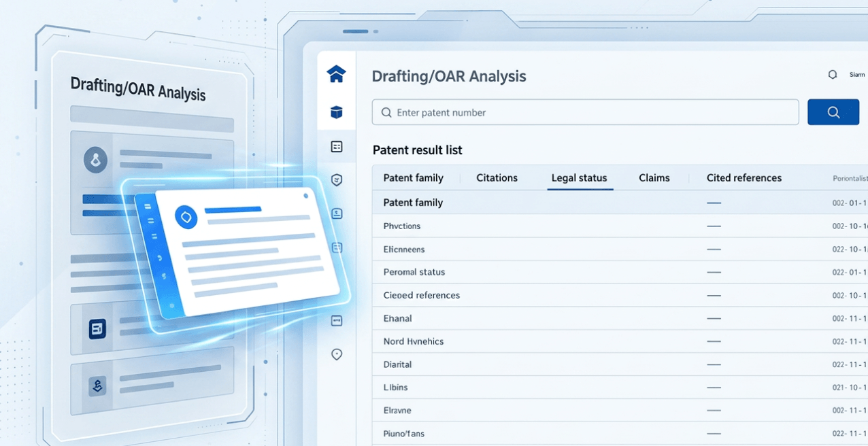Open the Home icon in the sidebar
The height and width of the screenshot is (446, 868).
[x=336, y=74]
